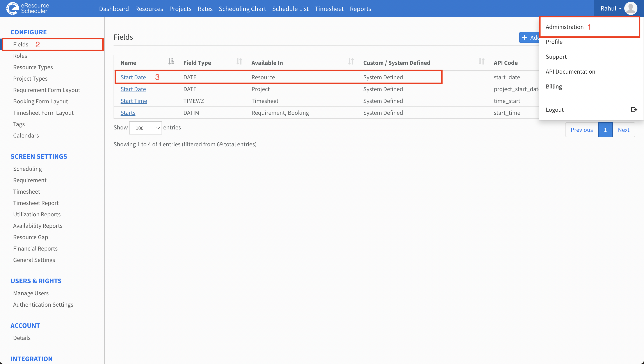Open Resource Types in Configure sidebar
This screenshot has height=364, width=644.
point(33,67)
